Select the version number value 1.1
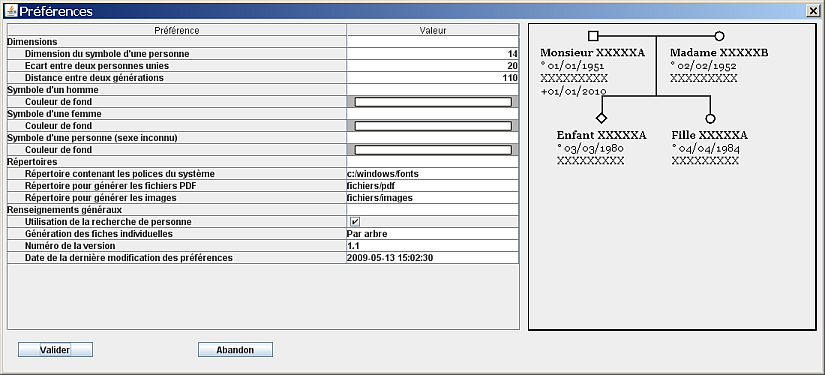The width and height of the screenshot is (825, 375). (x=433, y=246)
